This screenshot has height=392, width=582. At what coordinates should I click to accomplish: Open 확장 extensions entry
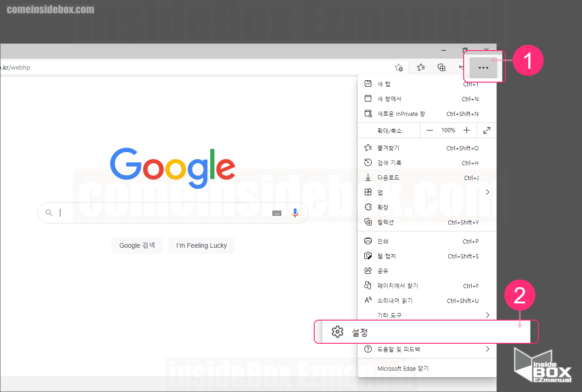pos(427,207)
